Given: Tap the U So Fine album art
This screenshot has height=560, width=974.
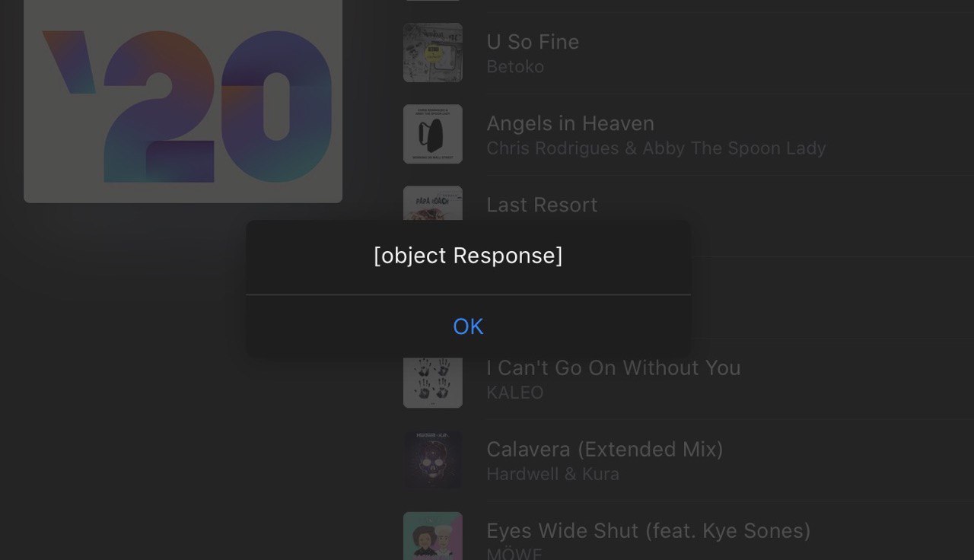Looking at the screenshot, I should click(433, 52).
